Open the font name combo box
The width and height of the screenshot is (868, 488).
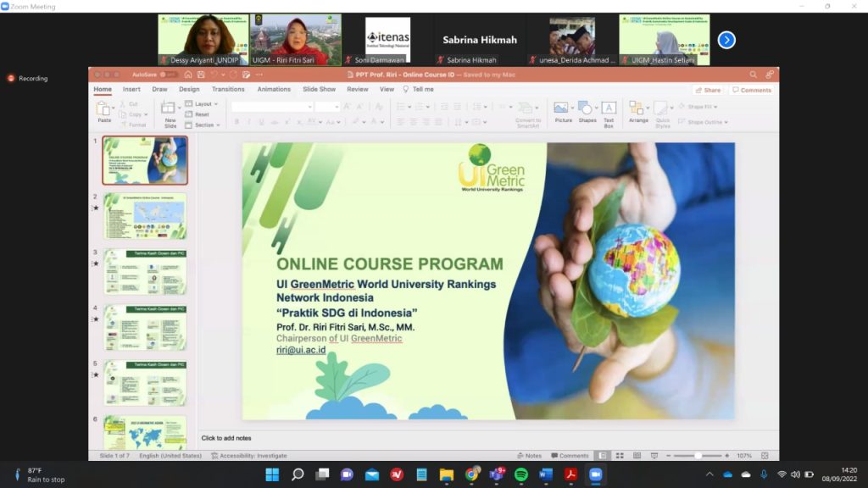(270, 107)
